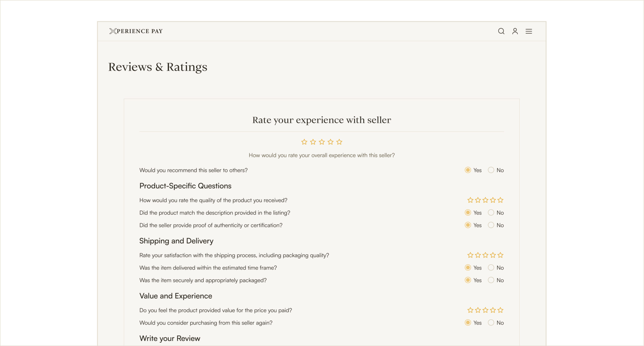Screen dimensions: 644x346
Task: Select No for purchasing from seller again
Action: click(491, 323)
